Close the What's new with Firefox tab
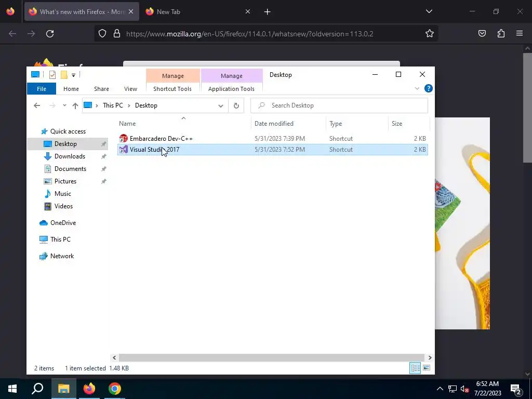The height and width of the screenshot is (399, 532). tap(131, 11)
